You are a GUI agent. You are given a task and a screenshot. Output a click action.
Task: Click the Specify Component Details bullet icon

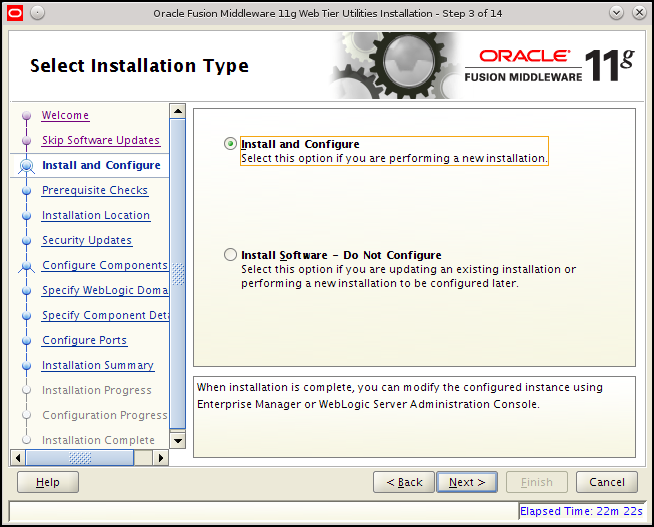click(26, 316)
